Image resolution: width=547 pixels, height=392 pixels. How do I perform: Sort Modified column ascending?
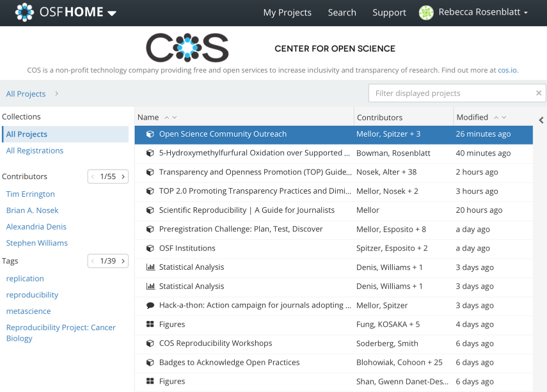coord(496,118)
